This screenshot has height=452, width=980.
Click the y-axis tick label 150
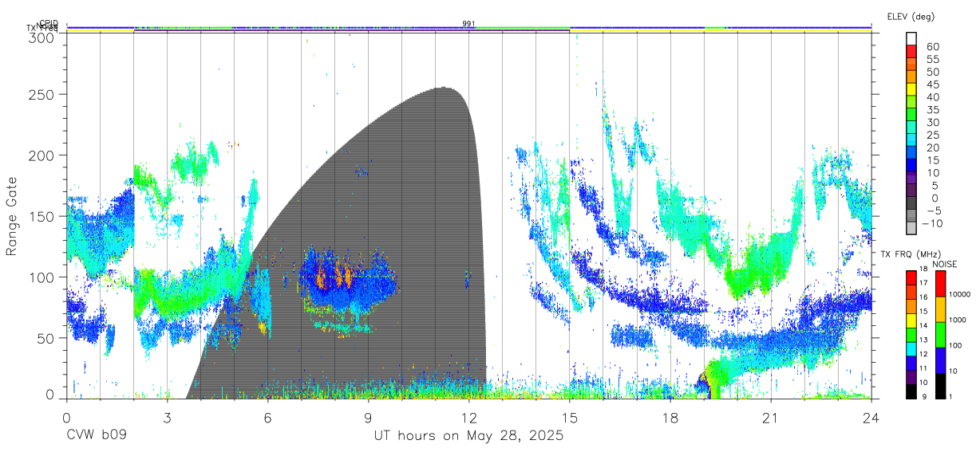pyautogui.click(x=41, y=216)
